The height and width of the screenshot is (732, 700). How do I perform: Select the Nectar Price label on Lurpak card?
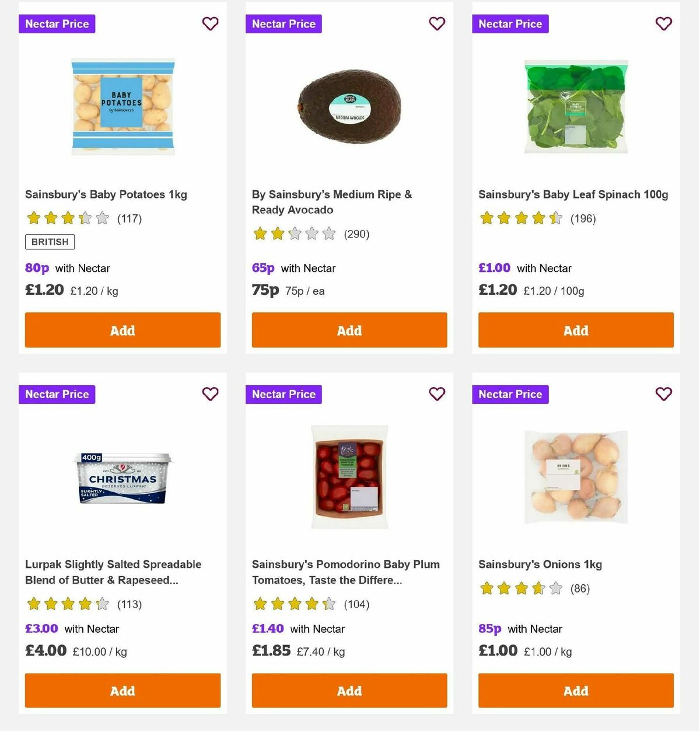click(57, 394)
